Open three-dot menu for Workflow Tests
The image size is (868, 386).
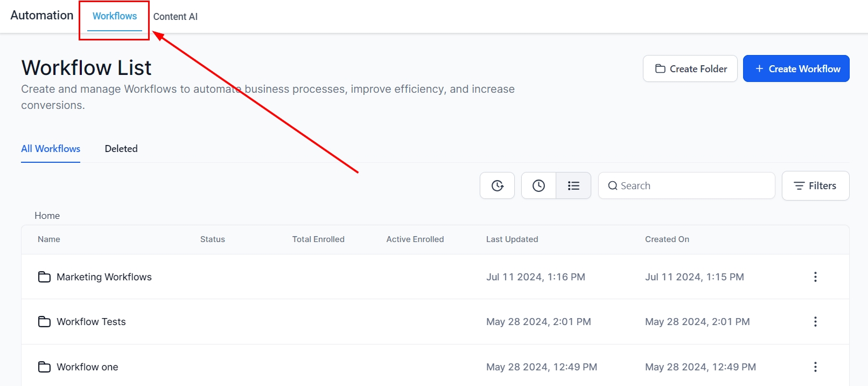[x=815, y=322]
